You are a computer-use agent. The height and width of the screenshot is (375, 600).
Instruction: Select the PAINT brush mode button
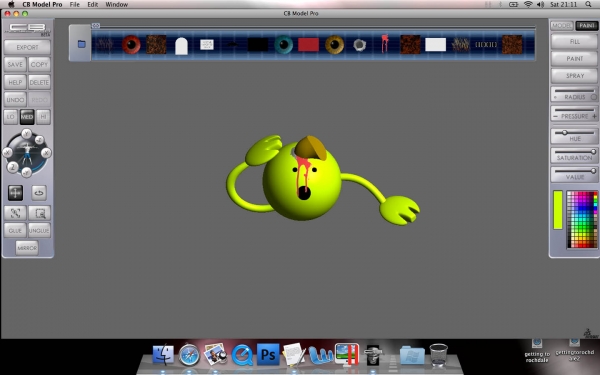pos(574,59)
